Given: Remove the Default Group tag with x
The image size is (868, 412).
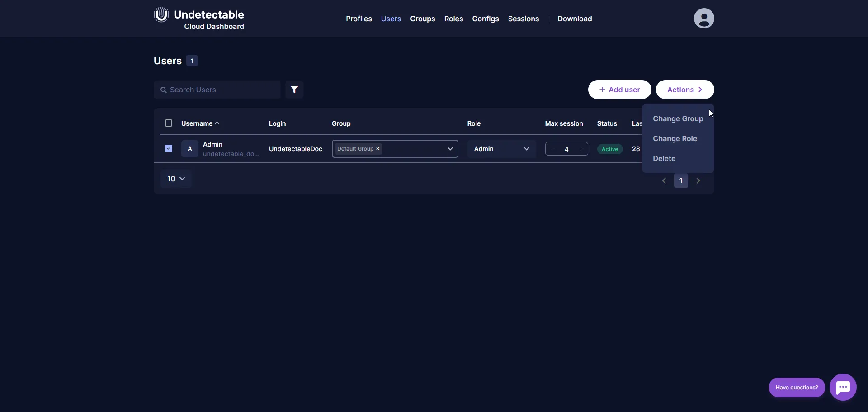Looking at the screenshot, I should 378,149.
